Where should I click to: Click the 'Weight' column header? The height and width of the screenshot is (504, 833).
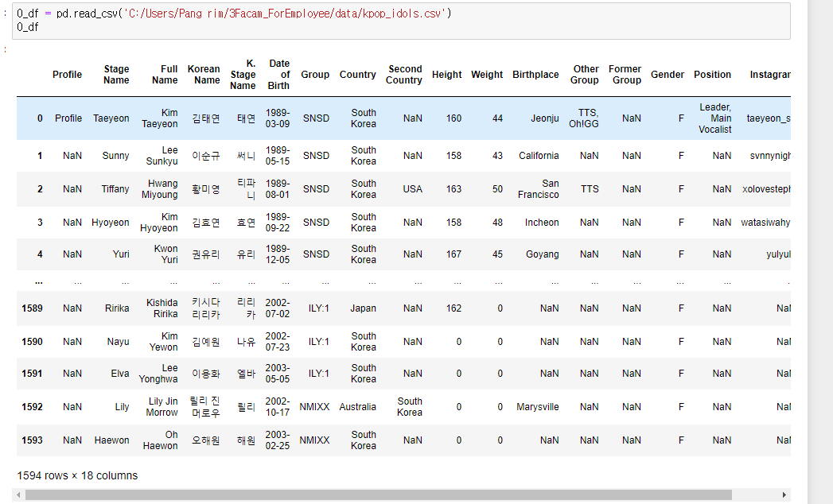pos(487,75)
